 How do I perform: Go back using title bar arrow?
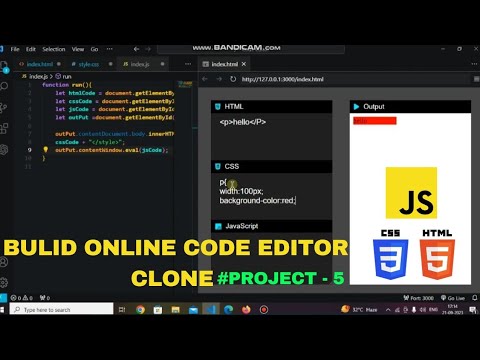pyautogui.click(x=136, y=49)
